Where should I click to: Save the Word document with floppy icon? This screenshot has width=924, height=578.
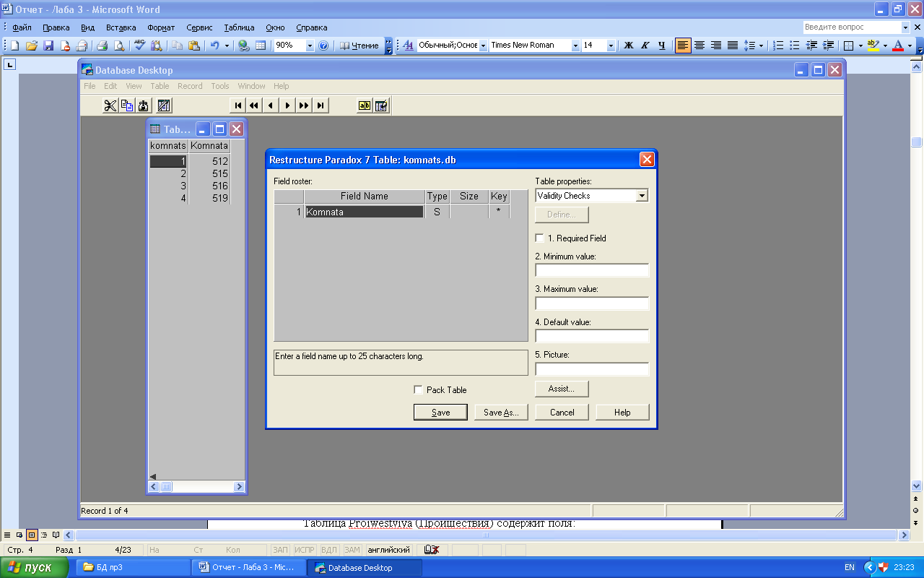coord(48,46)
